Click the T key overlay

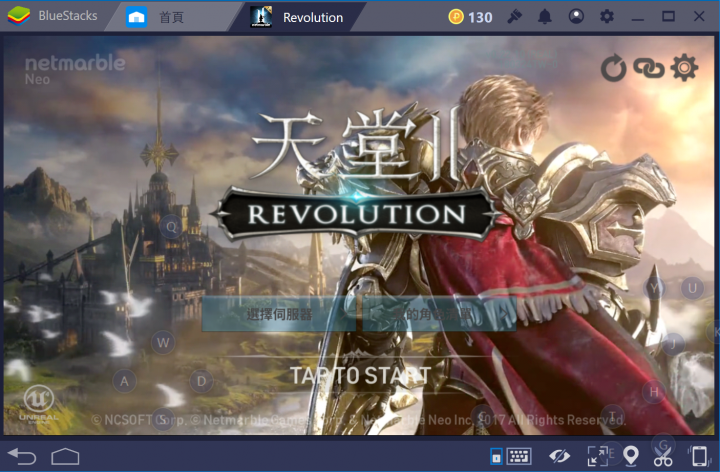(612, 417)
